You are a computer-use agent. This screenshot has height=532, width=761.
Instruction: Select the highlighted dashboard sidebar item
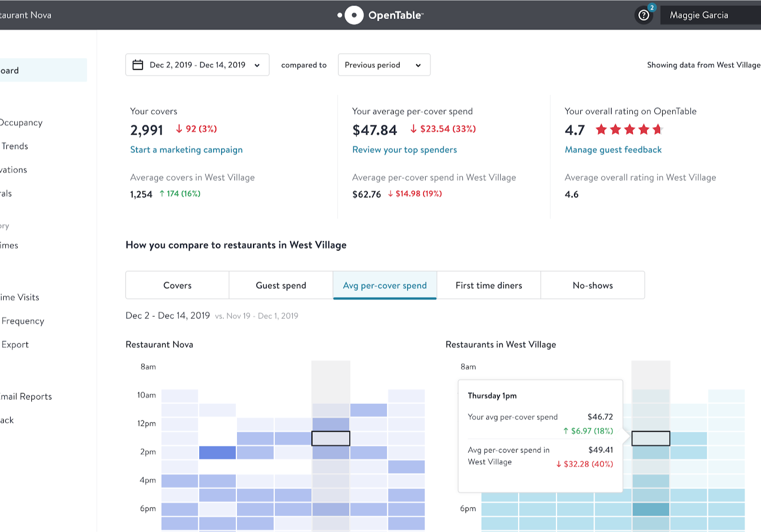[43, 70]
